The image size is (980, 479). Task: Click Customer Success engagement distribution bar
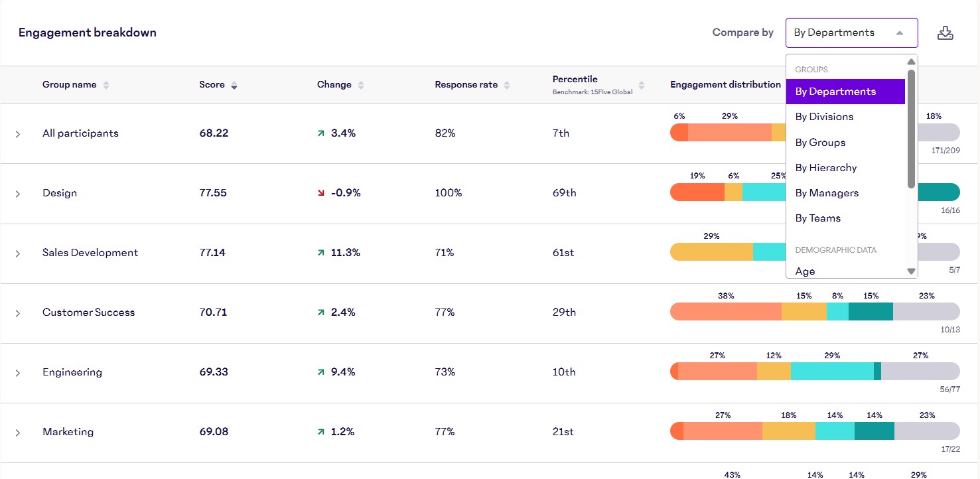pos(814,312)
